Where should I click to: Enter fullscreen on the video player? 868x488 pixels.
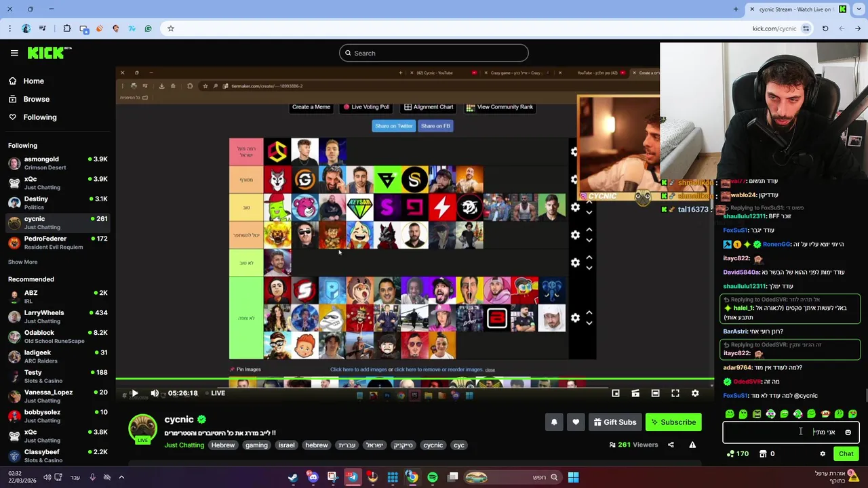(675, 393)
